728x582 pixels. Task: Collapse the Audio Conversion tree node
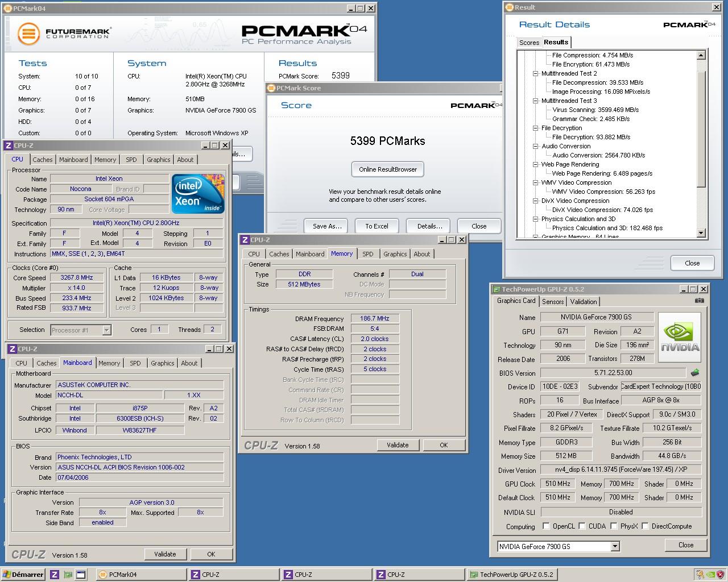[x=535, y=146]
